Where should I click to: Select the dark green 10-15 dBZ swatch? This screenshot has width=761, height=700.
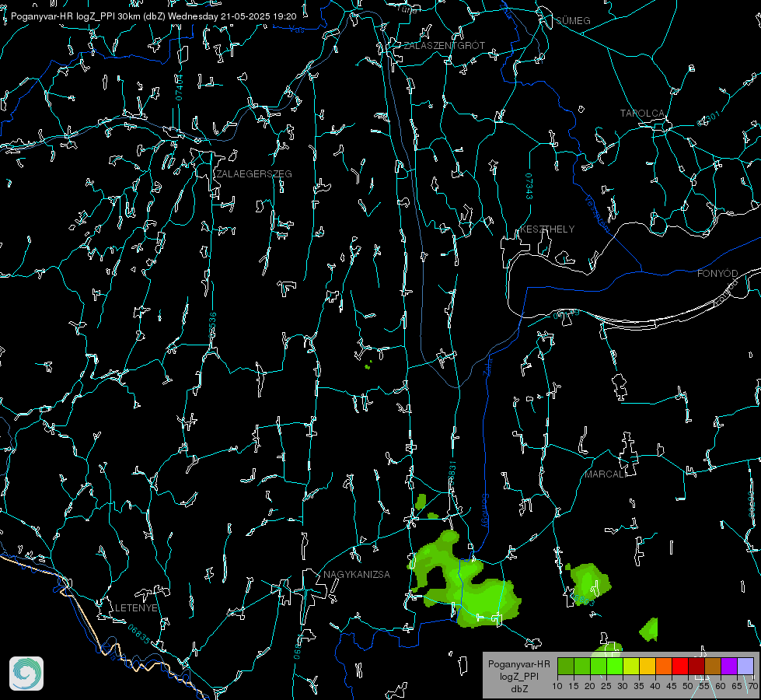pyautogui.click(x=566, y=666)
